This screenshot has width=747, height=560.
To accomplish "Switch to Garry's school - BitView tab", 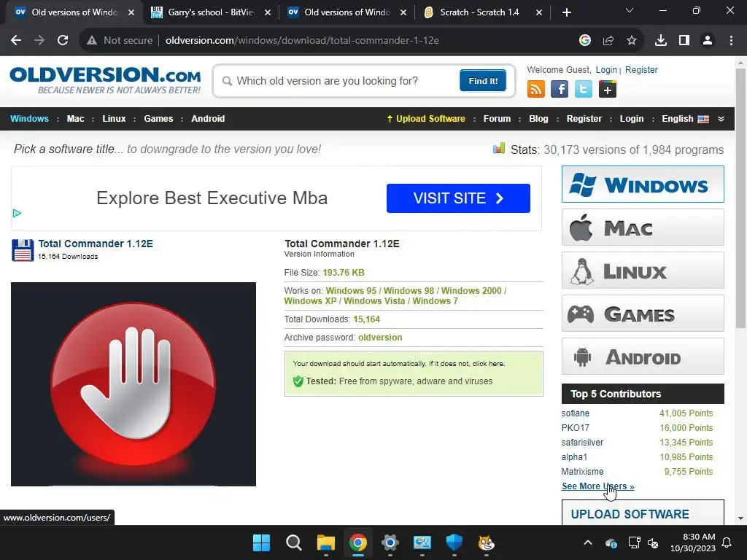I will (x=211, y=12).
